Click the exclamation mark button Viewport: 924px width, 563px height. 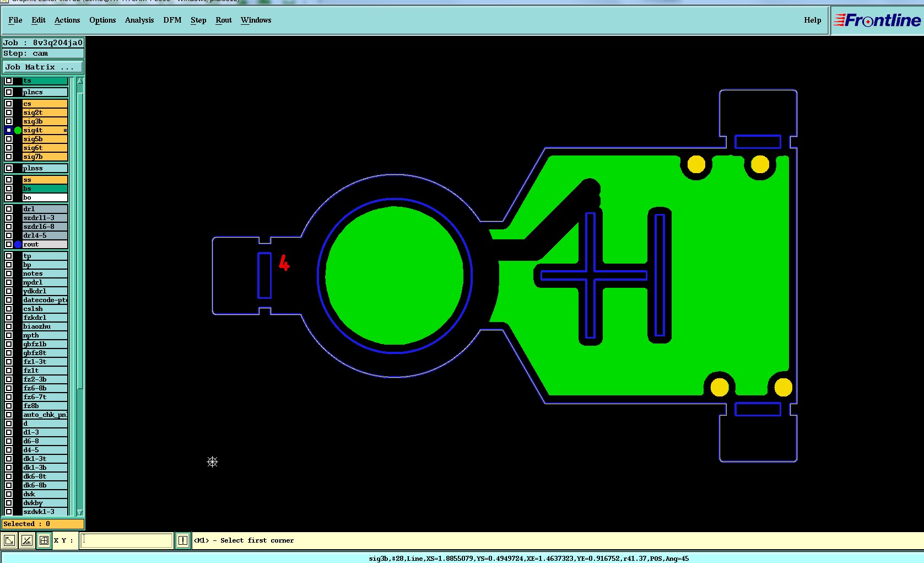tap(183, 540)
